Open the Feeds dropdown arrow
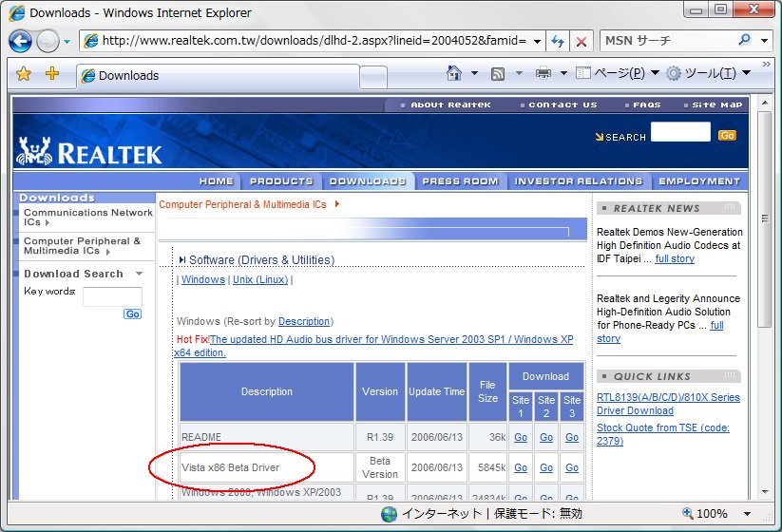Viewport: 782px width, 532px height. click(519, 73)
